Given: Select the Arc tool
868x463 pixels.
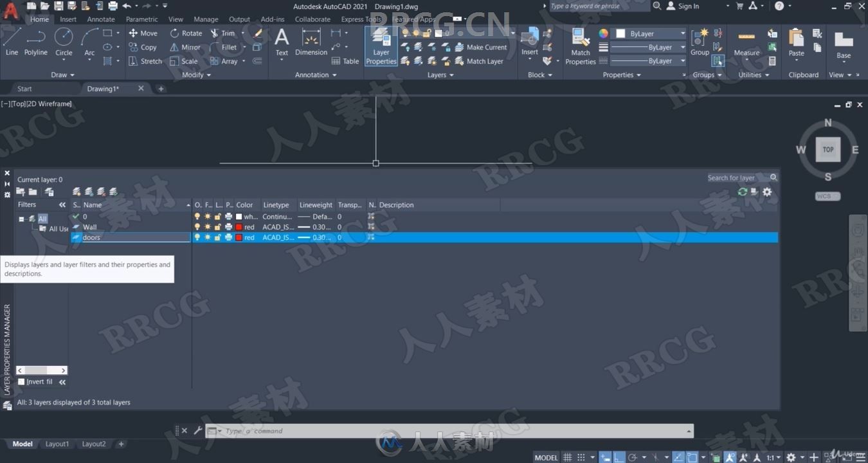Looking at the screenshot, I should (89, 42).
